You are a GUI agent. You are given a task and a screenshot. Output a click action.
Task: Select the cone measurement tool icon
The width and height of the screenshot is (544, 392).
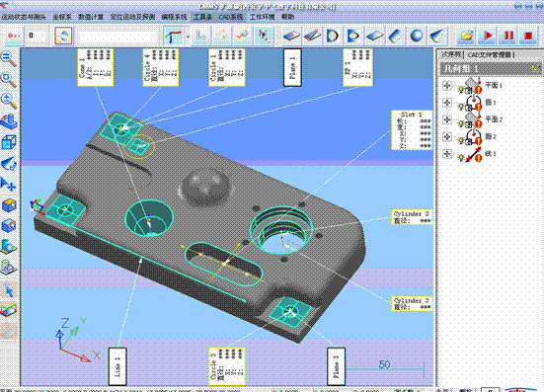437,36
